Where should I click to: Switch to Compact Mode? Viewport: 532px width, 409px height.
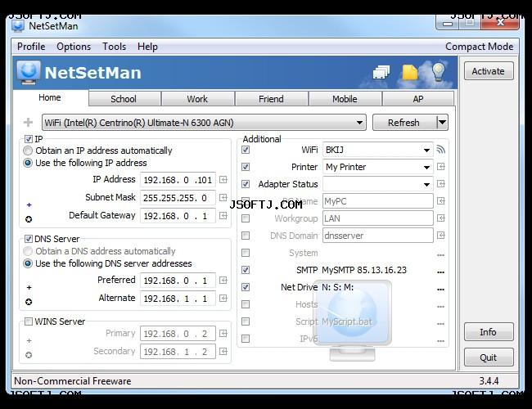pyautogui.click(x=479, y=47)
